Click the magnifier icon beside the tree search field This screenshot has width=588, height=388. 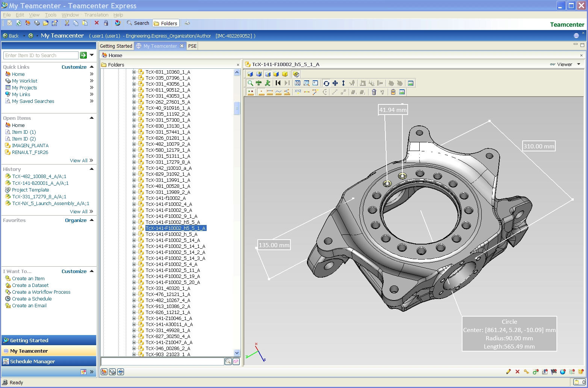click(228, 361)
